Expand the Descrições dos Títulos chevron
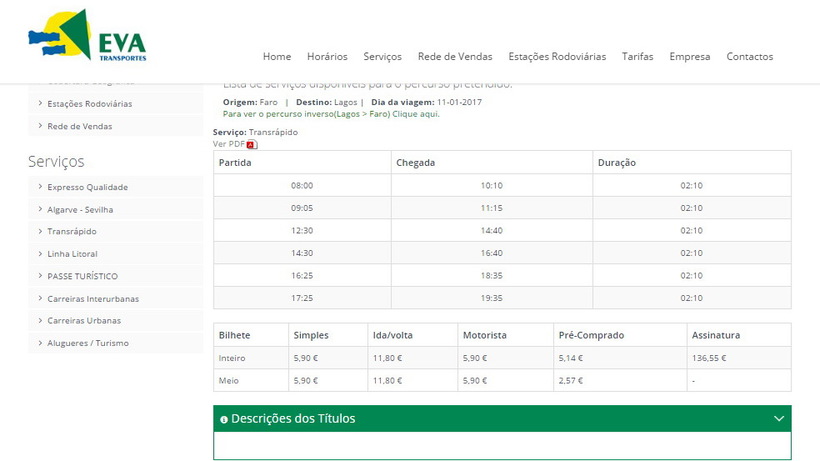 [778, 419]
